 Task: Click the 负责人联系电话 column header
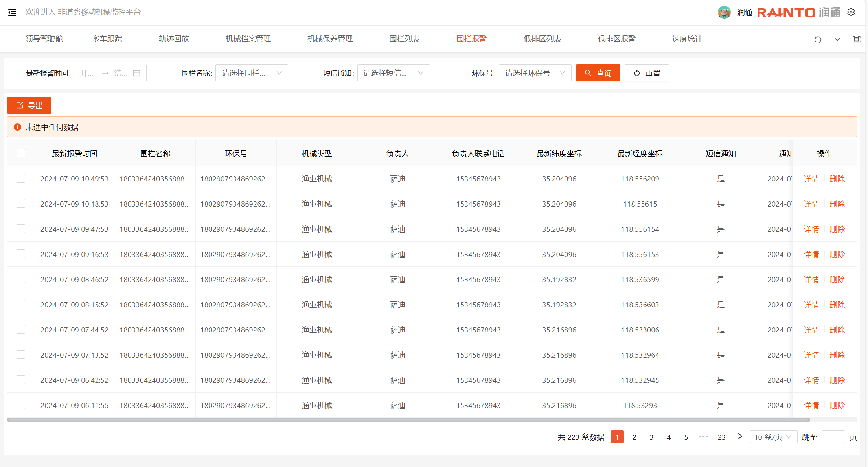click(x=478, y=153)
